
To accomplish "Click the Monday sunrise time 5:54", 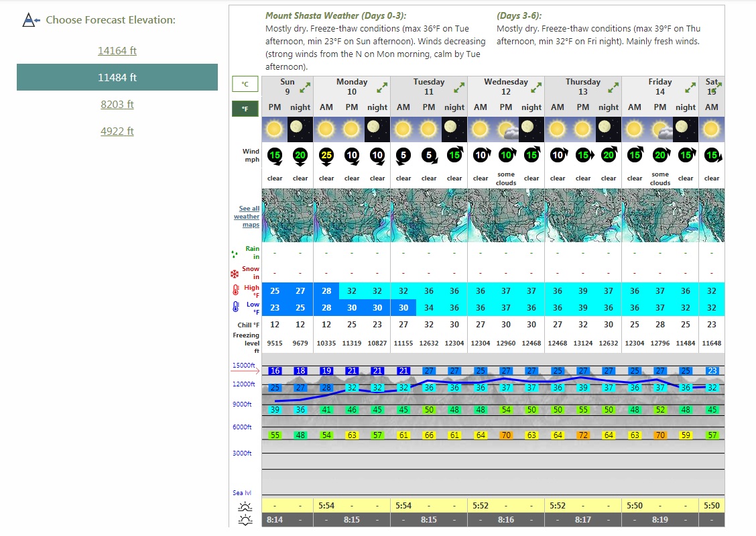I will click(x=326, y=506).
